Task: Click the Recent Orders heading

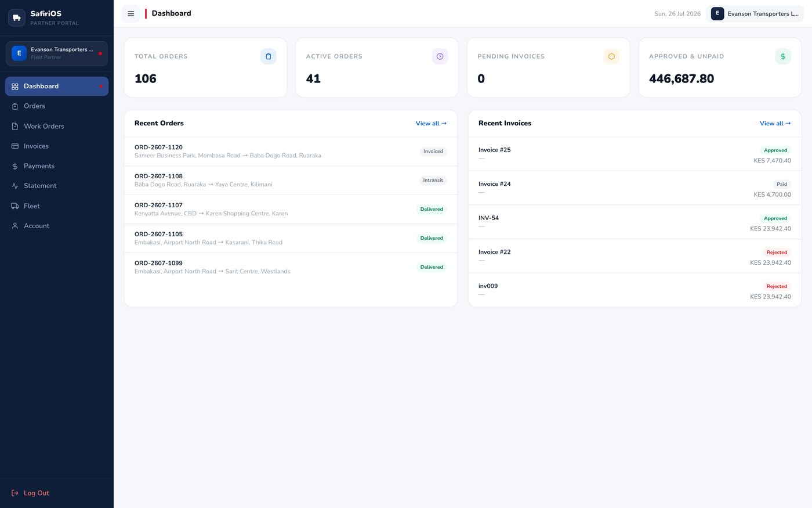Action: point(159,123)
